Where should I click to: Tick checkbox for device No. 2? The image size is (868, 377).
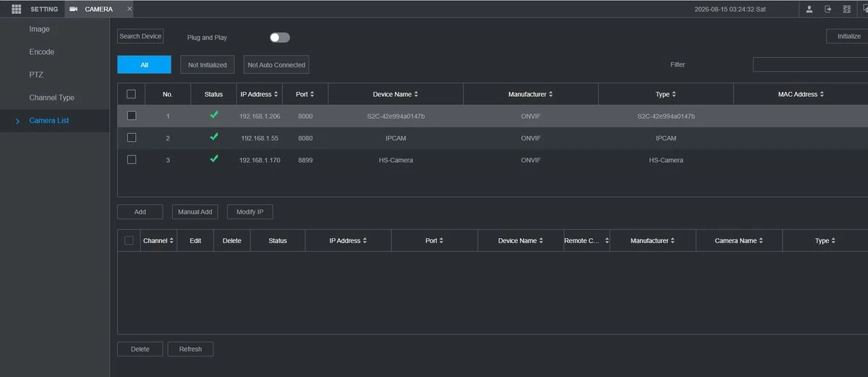click(131, 137)
